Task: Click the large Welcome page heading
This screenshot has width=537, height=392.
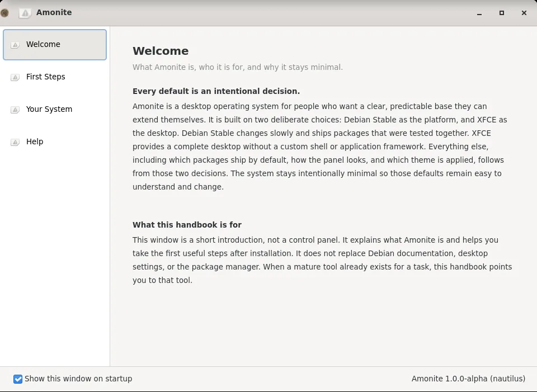Action: point(161,51)
